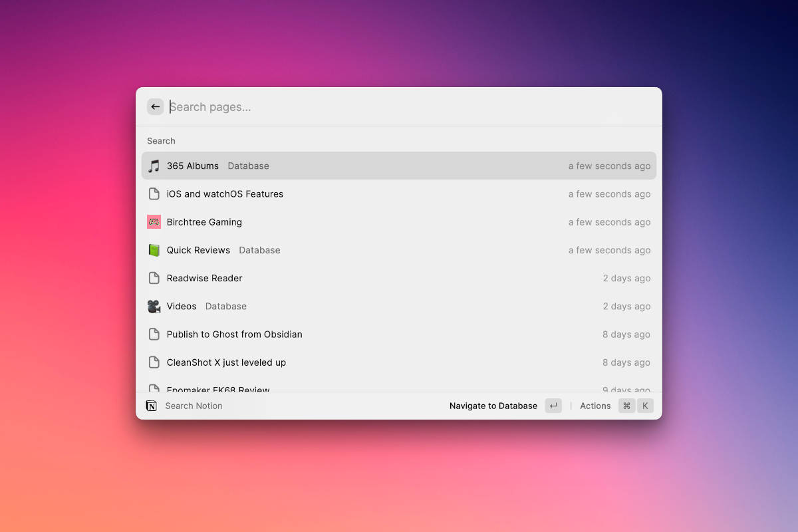Click the Database label next to Videos

pyautogui.click(x=226, y=306)
